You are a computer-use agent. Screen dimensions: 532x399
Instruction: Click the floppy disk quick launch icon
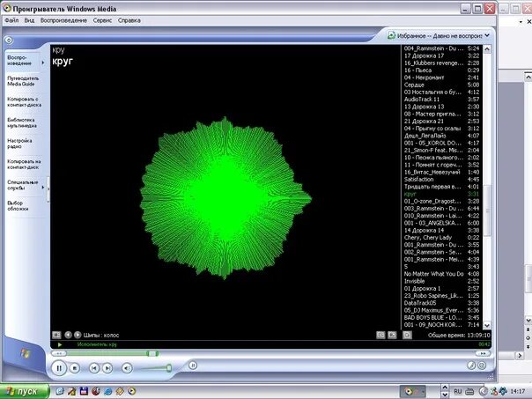[x=84, y=391]
